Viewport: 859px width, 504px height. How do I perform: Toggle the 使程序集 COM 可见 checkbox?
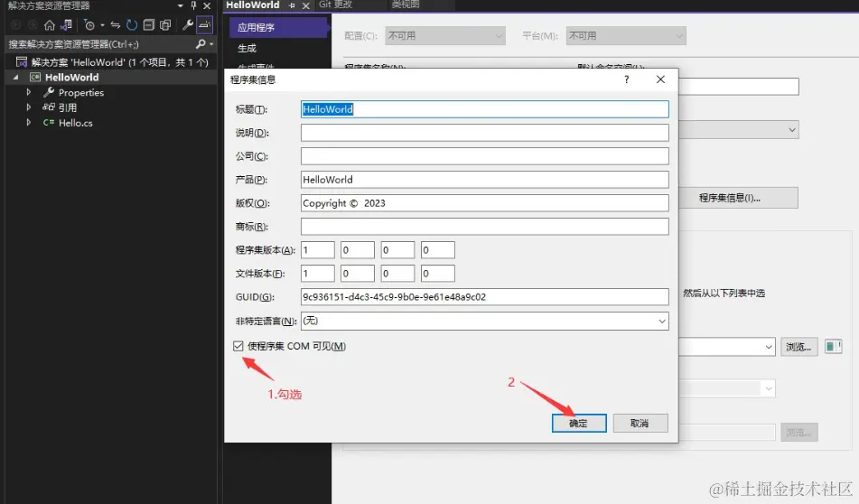[238, 346]
